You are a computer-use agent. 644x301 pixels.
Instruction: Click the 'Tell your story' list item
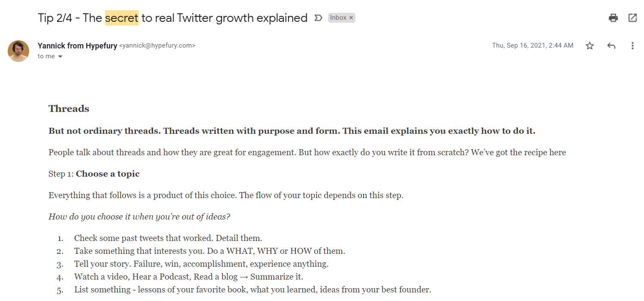pyautogui.click(x=202, y=264)
